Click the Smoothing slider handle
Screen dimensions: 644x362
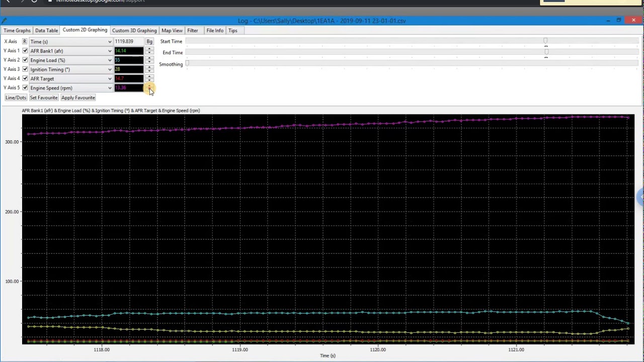[x=187, y=63]
